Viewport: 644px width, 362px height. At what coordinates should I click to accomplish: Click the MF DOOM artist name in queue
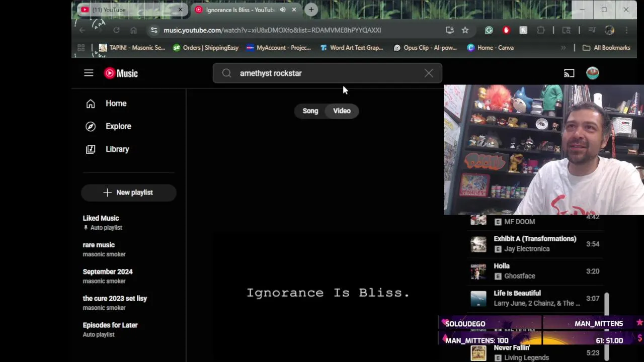point(519,222)
